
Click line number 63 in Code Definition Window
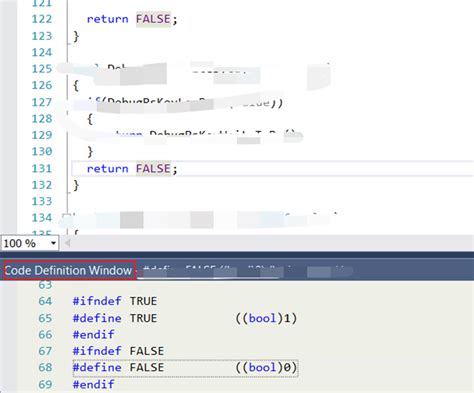(x=45, y=285)
